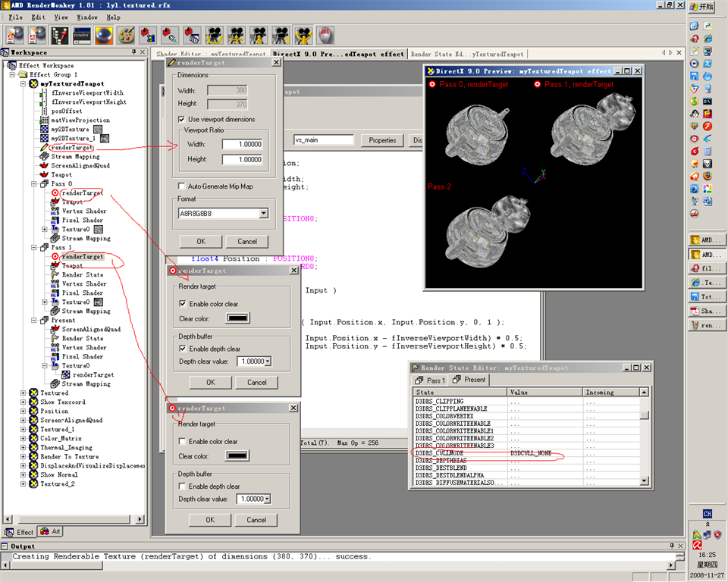728x582 pixels.
Task: Click the Vertex Shader icon under Pass 0
Action: click(55, 211)
